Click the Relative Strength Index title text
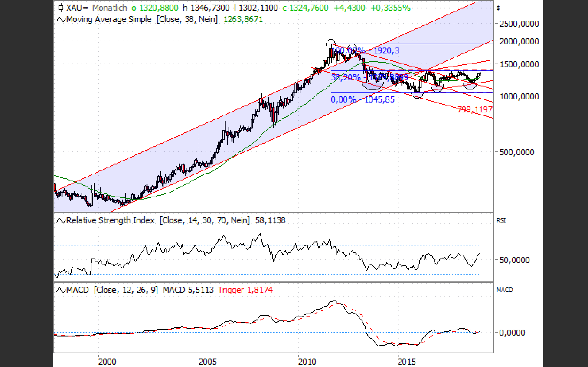This screenshot has width=588, height=367. pos(110,220)
